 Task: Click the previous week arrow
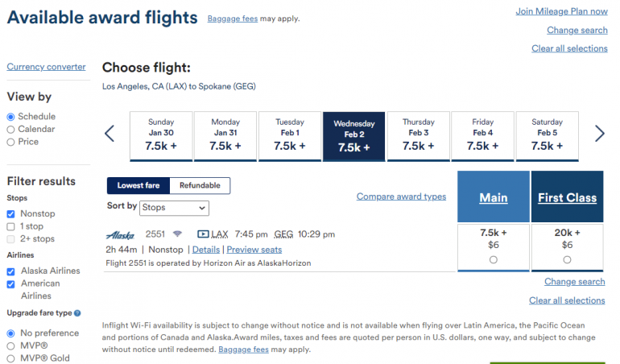(x=110, y=134)
